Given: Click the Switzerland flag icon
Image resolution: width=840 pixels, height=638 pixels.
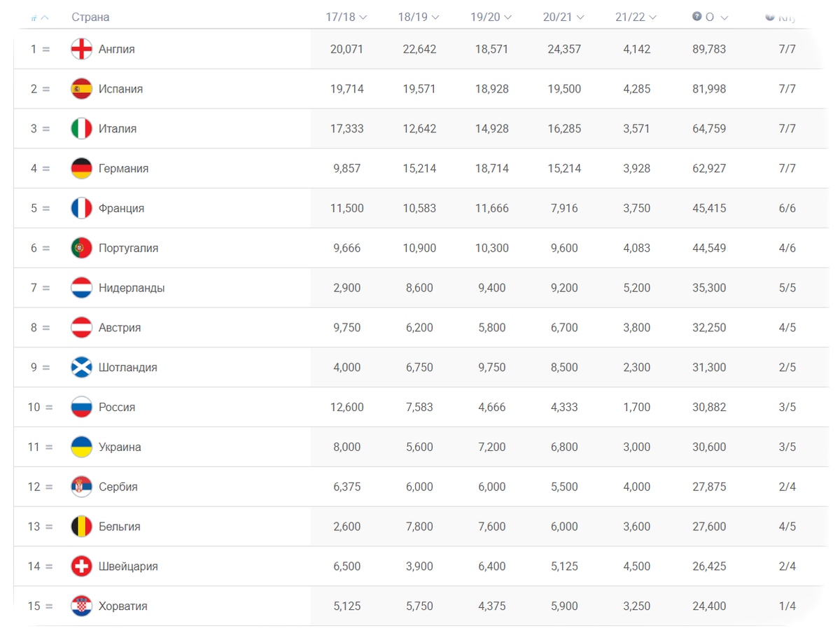Looking at the screenshot, I should [x=82, y=566].
